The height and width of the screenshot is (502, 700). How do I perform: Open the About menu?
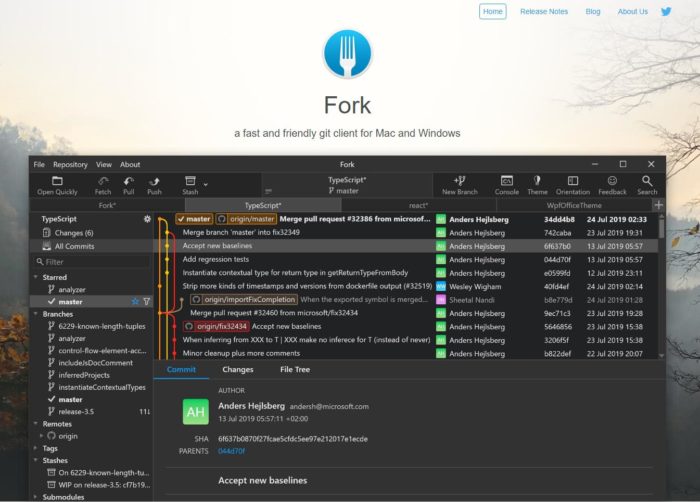click(130, 164)
